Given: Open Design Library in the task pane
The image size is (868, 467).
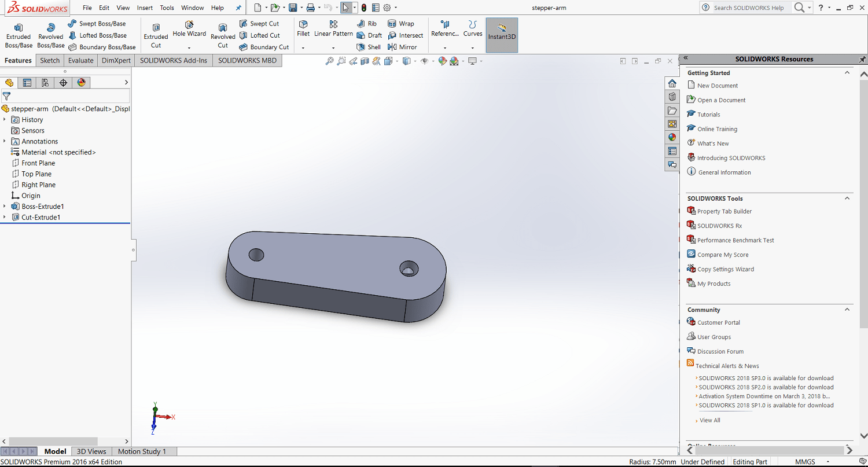Looking at the screenshot, I should 672,97.
